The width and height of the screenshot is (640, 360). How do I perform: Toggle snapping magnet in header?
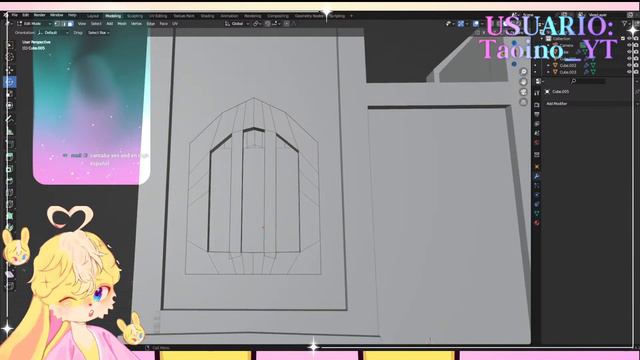click(267, 24)
